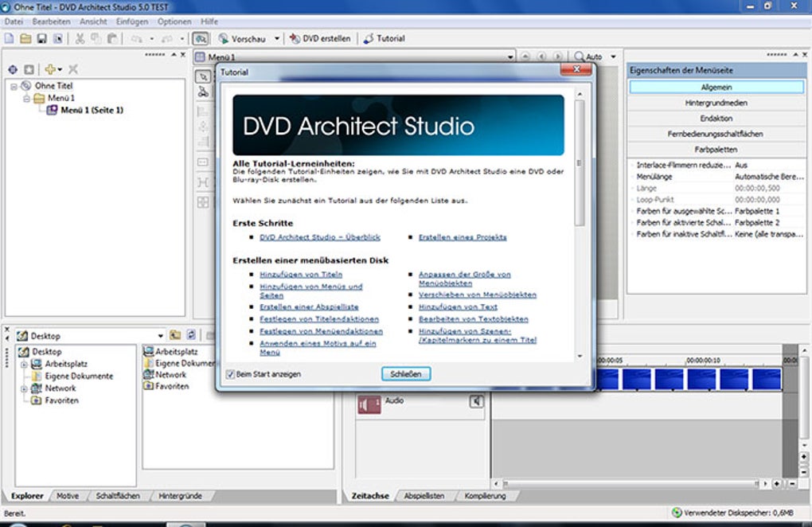Image resolution: width=812 pixels, height=527 pixels.
Task: Click the Tutorial toolbar icon
Action: 369,39
